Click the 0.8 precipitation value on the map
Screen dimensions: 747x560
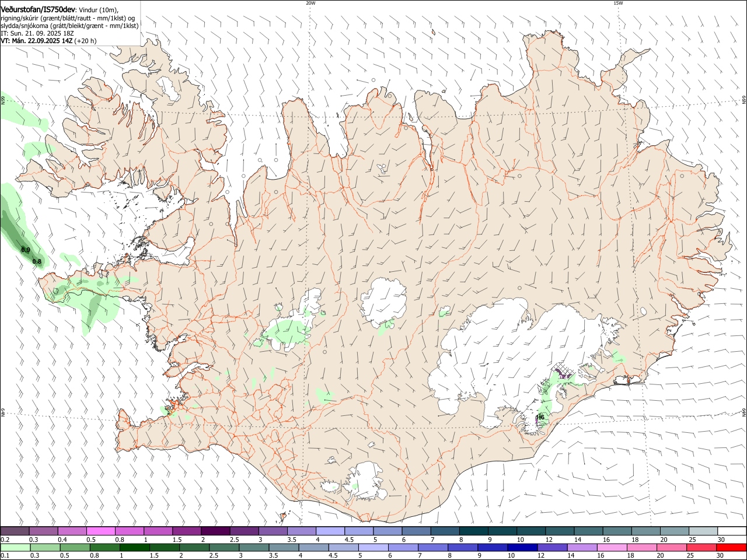(x=37, y=261)
